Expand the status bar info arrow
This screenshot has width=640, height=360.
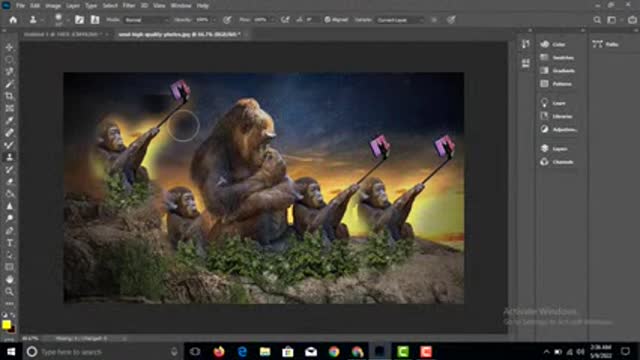(x=124, y=338)
